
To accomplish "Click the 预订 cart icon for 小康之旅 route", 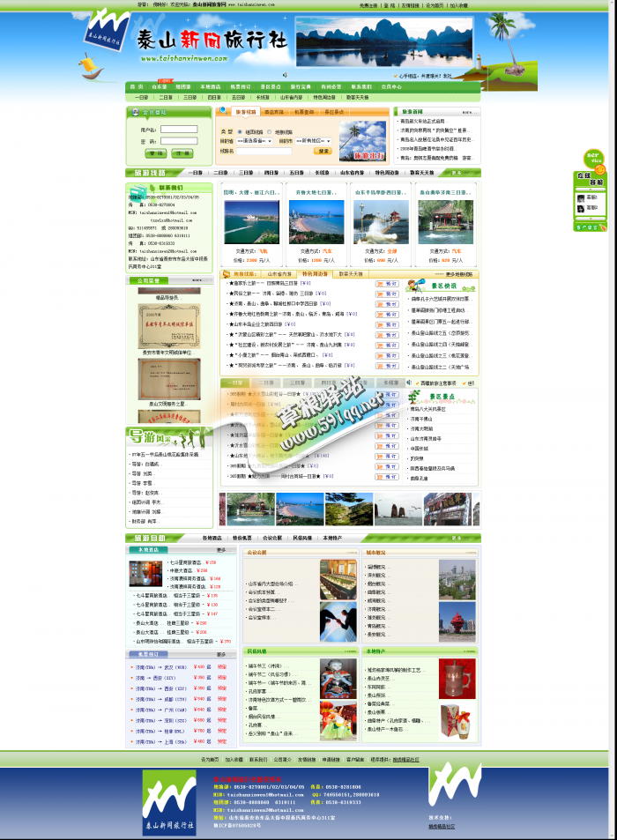I will pos(387,356).
